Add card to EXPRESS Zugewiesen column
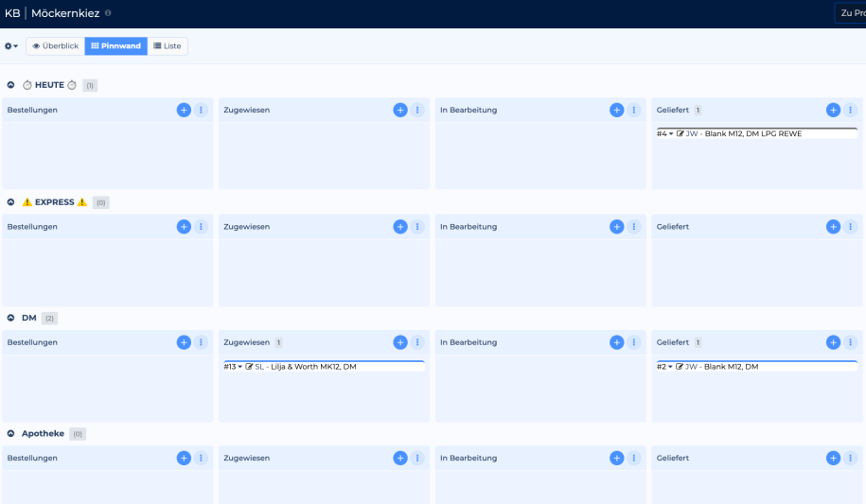Viewport: 866px width, 504px height. (400, 227)
